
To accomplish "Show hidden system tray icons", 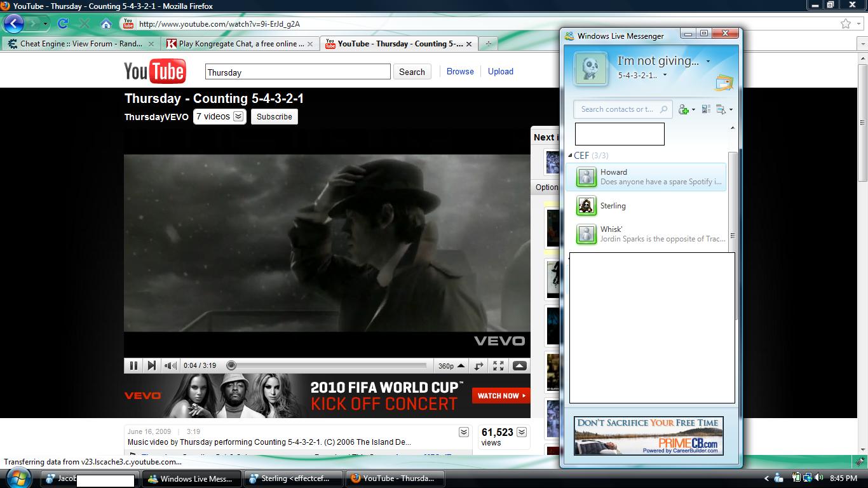I will point(766,478).
